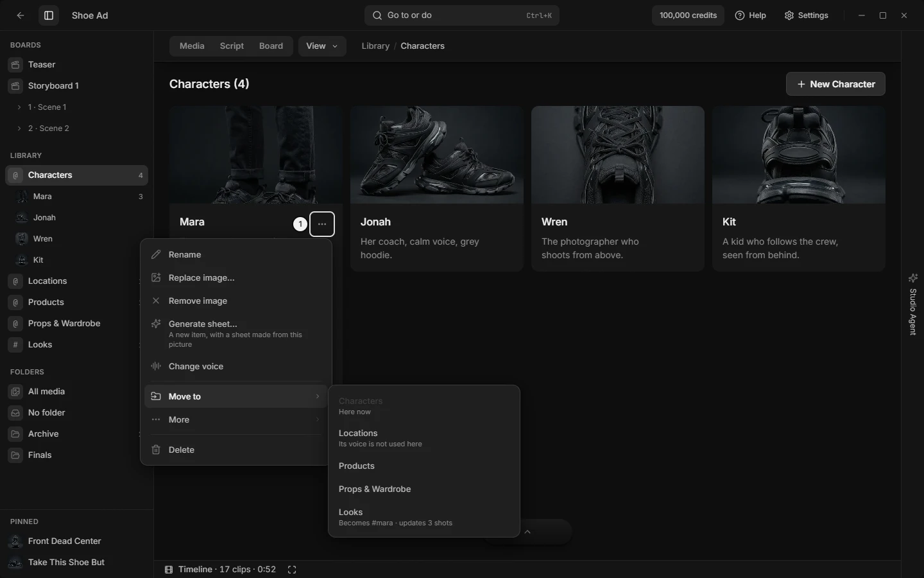
Task: Toggle the sidebar panel icon
Action: tap(49, 15)
